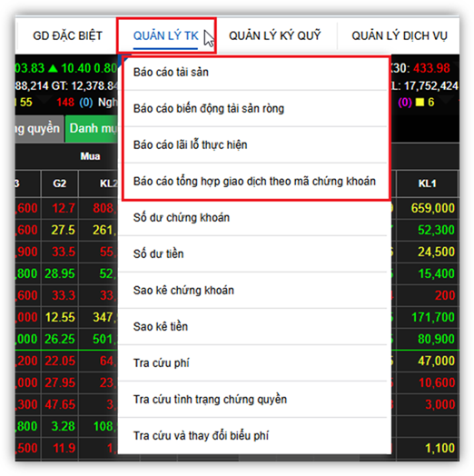Open the QUẢN LÝ TK menu

tap(165, 35)
